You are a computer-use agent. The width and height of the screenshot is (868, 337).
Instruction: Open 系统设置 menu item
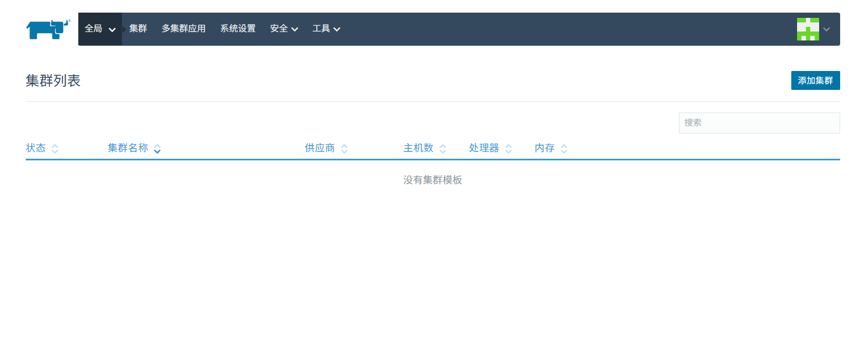pos(238,29)
